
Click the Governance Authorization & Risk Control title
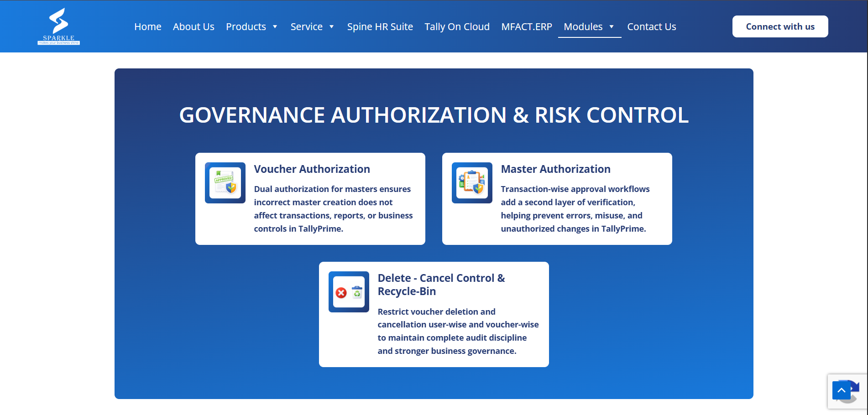[434, 115]
